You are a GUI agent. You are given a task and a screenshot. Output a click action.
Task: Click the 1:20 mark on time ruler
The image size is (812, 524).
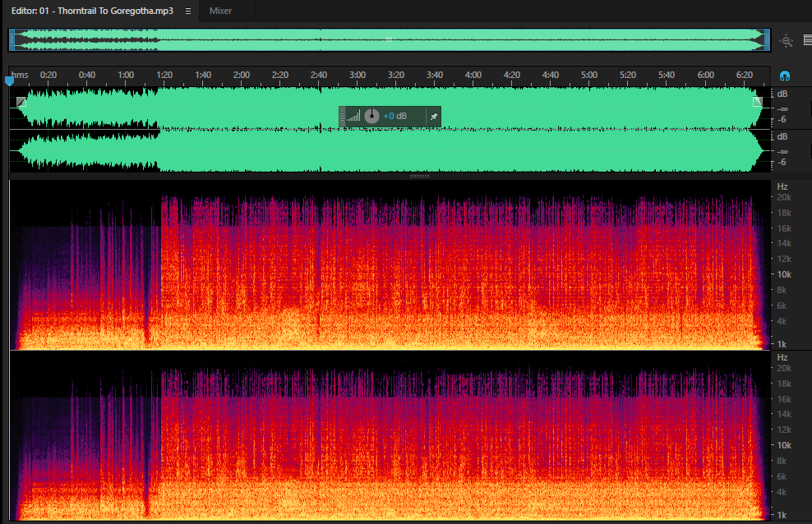pos(164,75)
